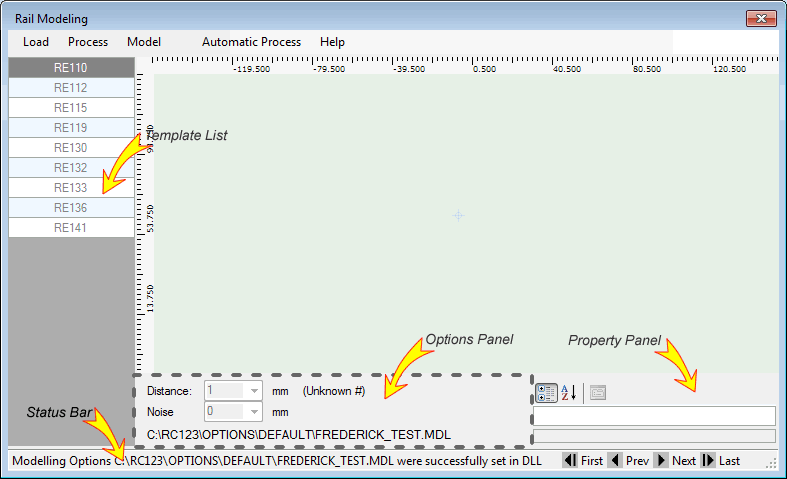
Task: Expand the Distance dropdown
Action: (x=255, y=391)
